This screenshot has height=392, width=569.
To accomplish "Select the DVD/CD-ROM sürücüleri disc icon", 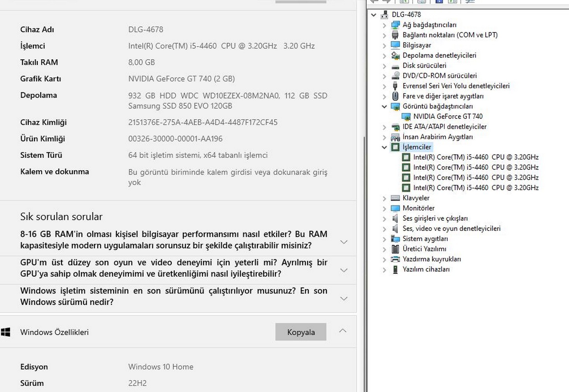I will pyautogui.click(x=395, y=76).
